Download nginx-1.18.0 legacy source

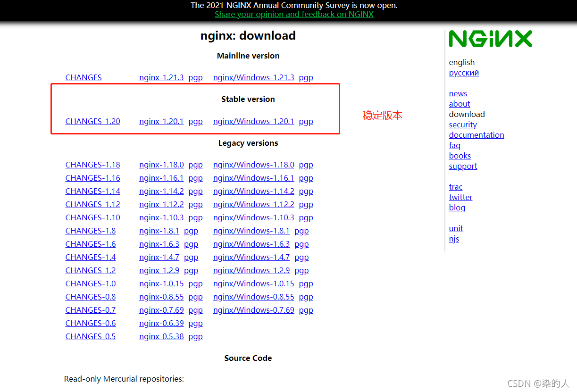pyautogui.click(x=161, y=165)
